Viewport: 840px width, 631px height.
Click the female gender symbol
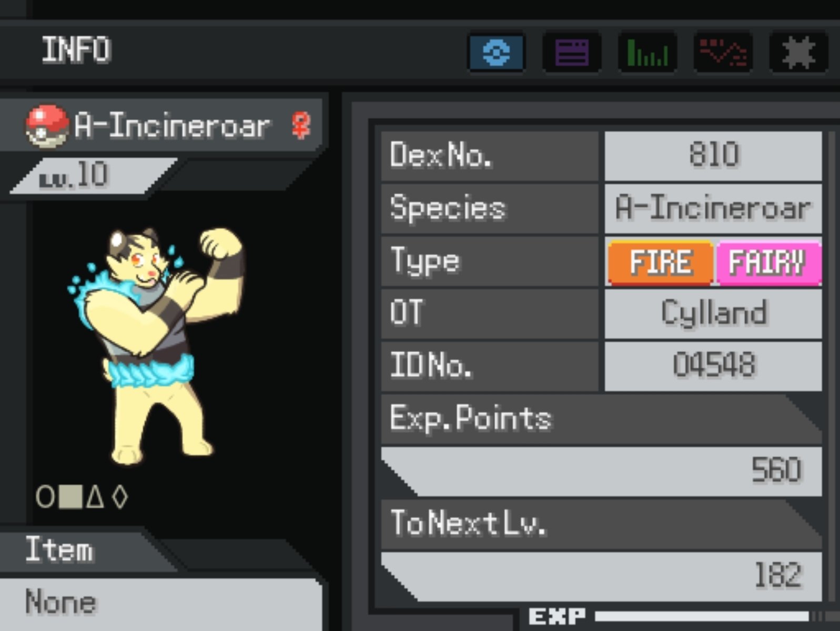tap(301, 125)
